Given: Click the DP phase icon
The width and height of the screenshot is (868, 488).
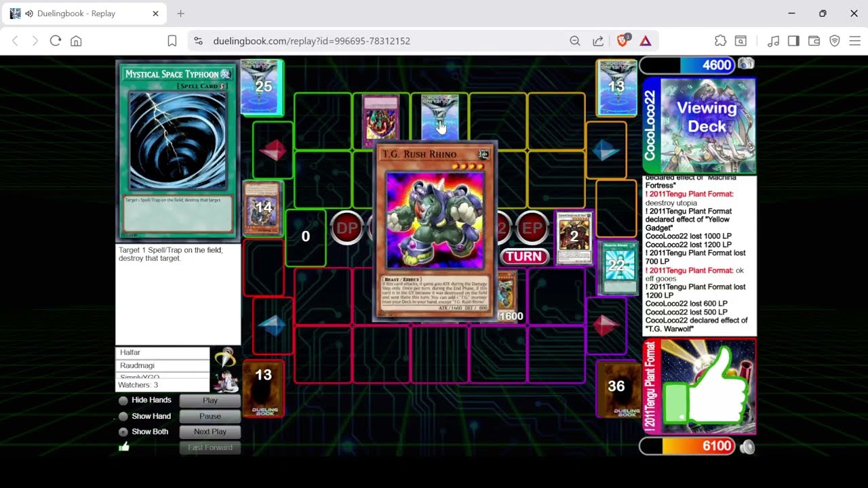Looking at the screenshot, I should pos(347,228).
